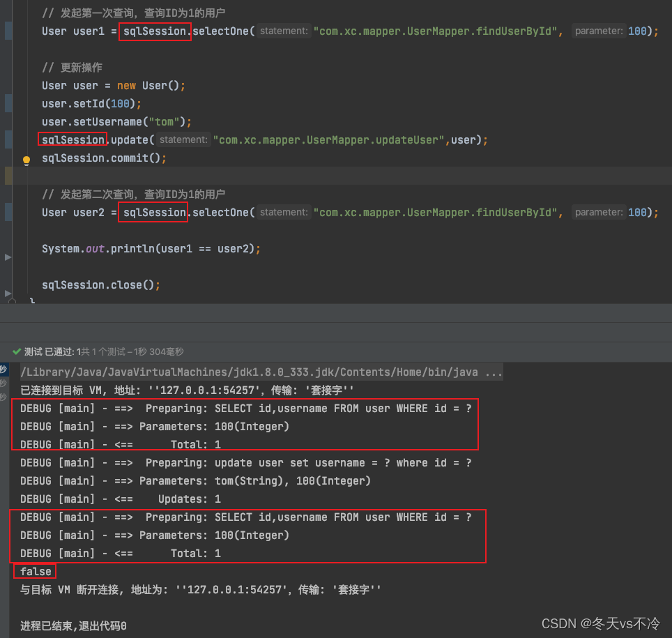Viewport: 672px width, 638px height.
Task: Click the comment '// 更新操作'
Action: click(x=72, y=68)
